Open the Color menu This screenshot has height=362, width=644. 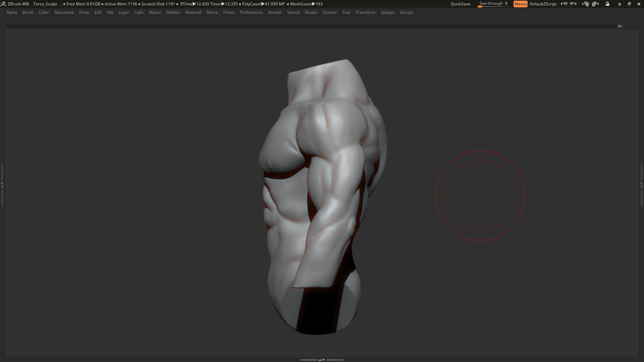pos(44,12)
